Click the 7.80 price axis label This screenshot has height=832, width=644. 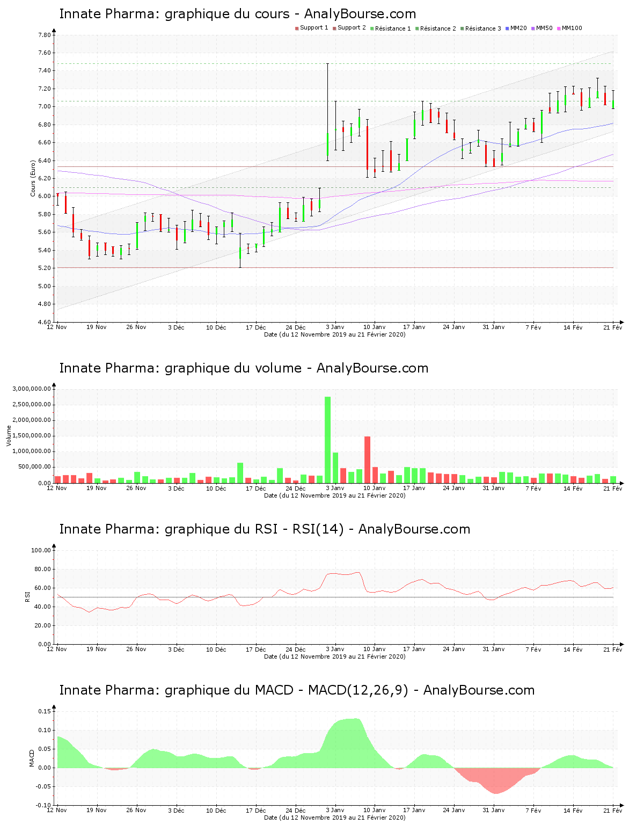tap(45, 35)
